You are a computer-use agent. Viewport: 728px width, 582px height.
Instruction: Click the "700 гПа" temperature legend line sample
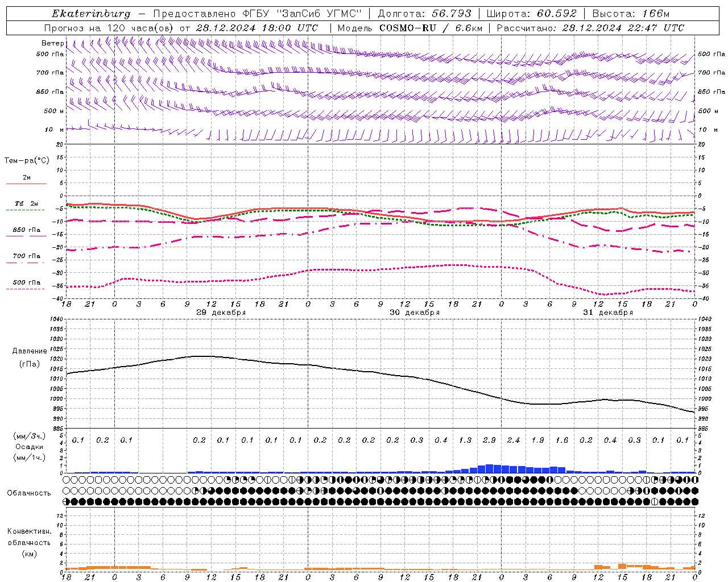[x=25, y=263]
